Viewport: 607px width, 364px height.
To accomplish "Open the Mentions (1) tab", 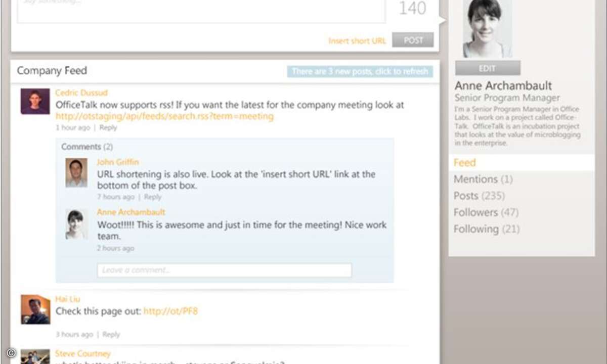I will 483,179.
